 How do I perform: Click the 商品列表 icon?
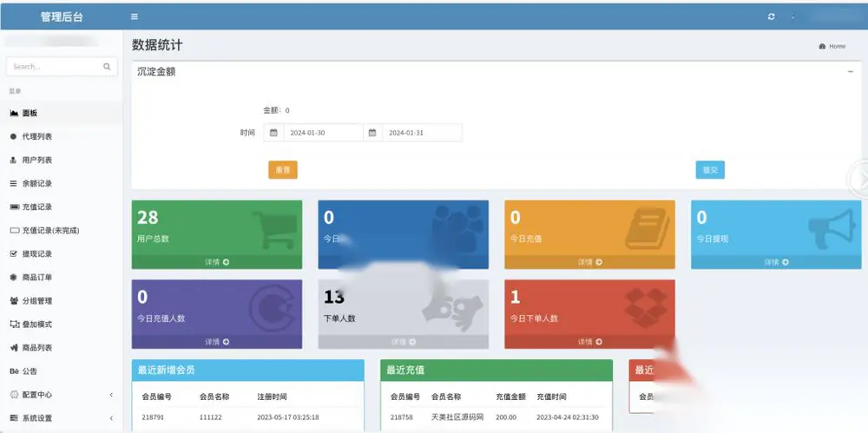tap(14, 348)
